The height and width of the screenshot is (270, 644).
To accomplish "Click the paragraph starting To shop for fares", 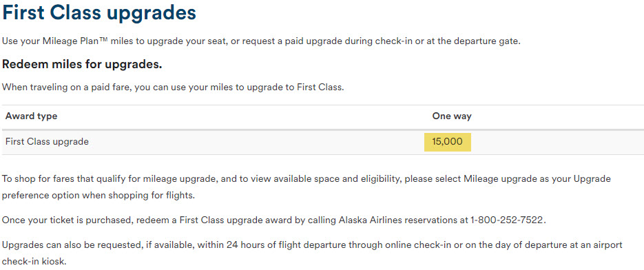I will (307, 187).
